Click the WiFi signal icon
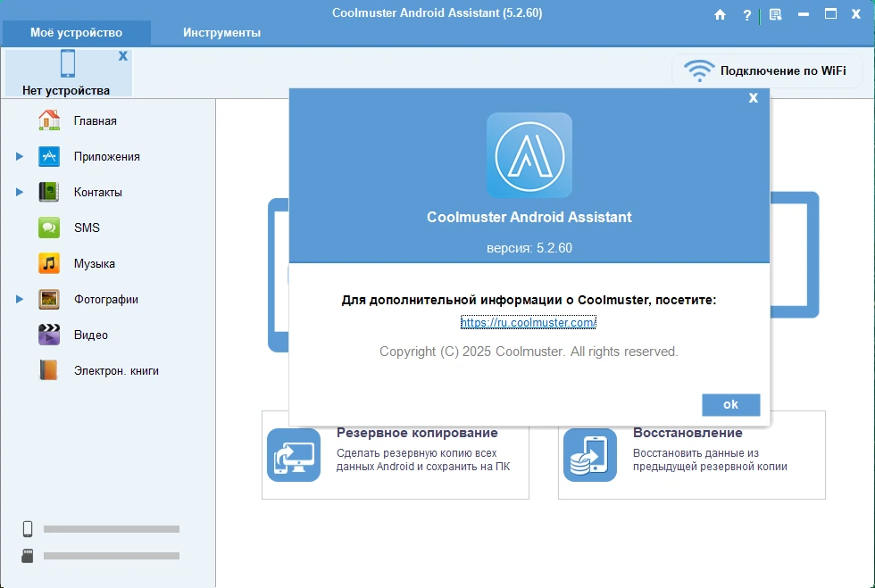Screen dimensions: 875x588 click(698, 70)
